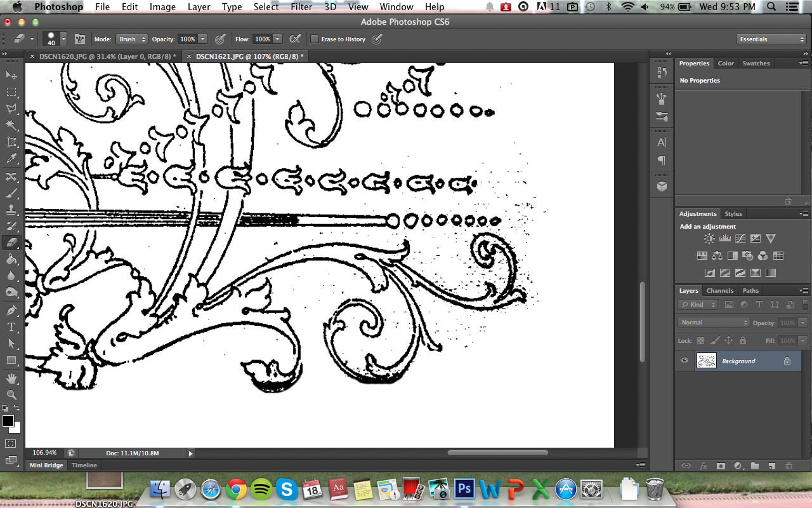The image size is (812, 508).
Task: Toggle lock position in Layers panel
Action: point(728,341)
